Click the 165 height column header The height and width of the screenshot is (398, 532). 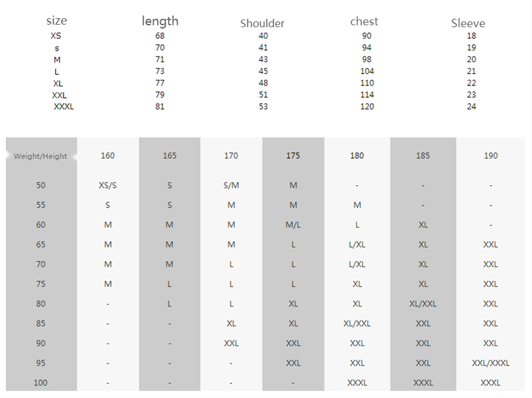click(169, 156)
